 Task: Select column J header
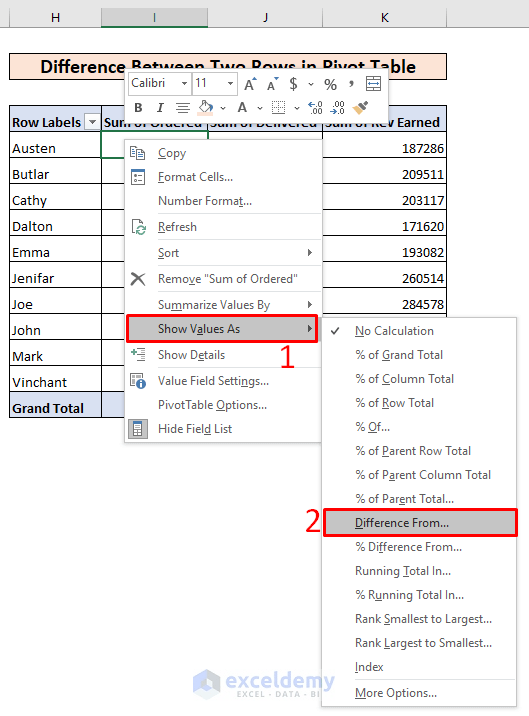(265, 18)
